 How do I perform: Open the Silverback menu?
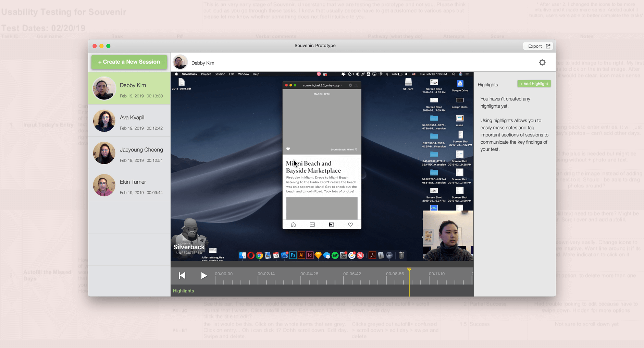[189, 74]
